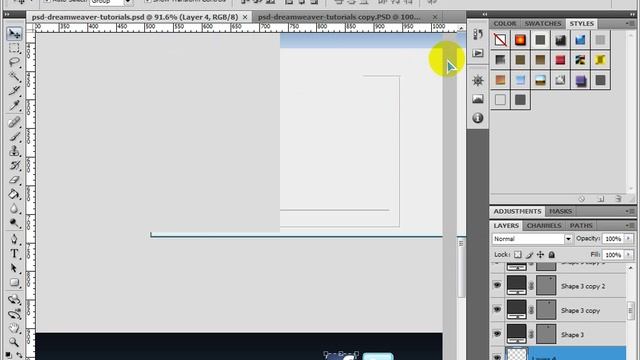The height and width of the screenshot is (360, 640).
Task: Switch to the Channels tab
Action: tap(544, 226)
